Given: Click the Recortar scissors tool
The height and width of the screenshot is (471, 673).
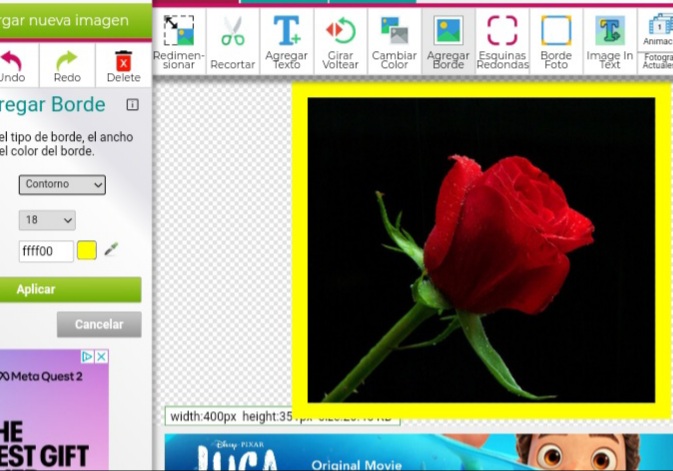Looking at the screenshot, I should coord(233,42).
